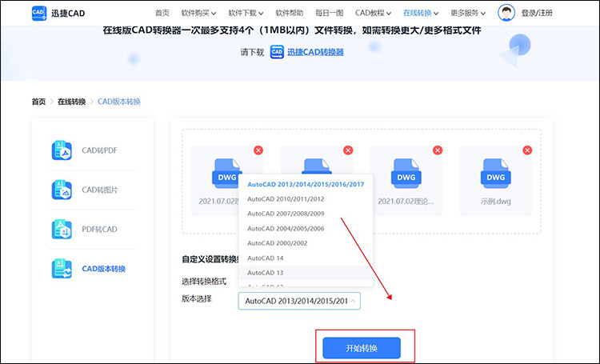Remove the 示例.dwg file
Image resolution: width=600 pixels, height=364 pixels.
[x=527, y=150]
